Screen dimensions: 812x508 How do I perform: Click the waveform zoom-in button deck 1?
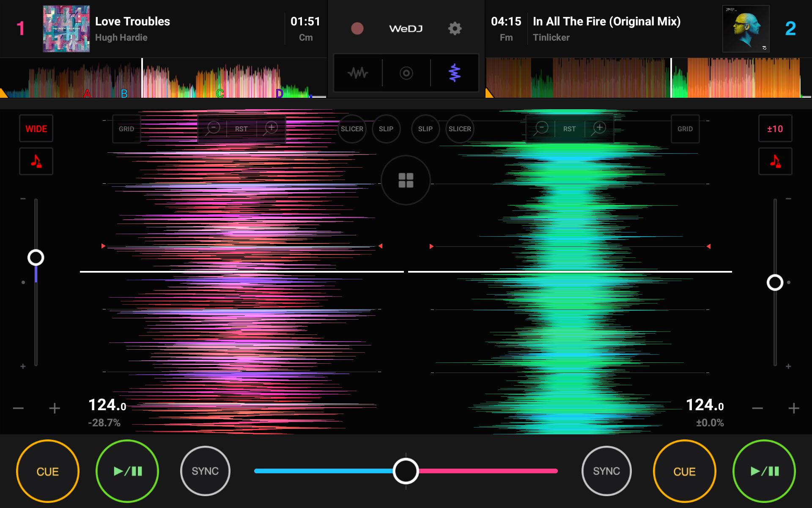click(271, 128)
